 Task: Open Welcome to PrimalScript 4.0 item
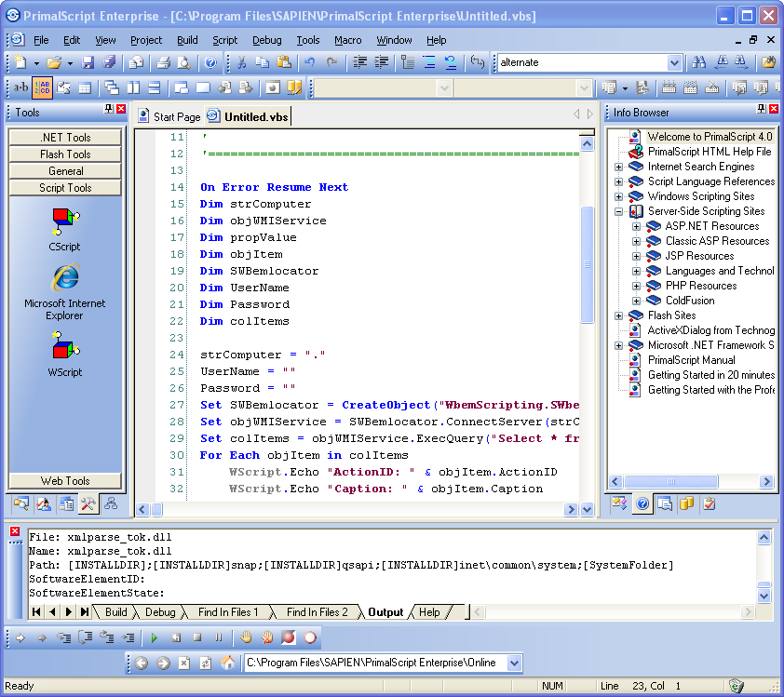point(710,137)
